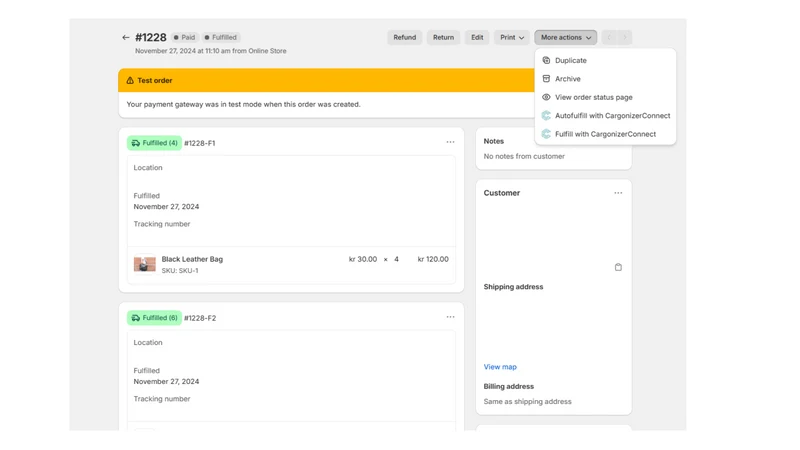Open options menu for fulfillment #1228-F2
The height and width of the screenshot is (450, 800).
point(450,317)
